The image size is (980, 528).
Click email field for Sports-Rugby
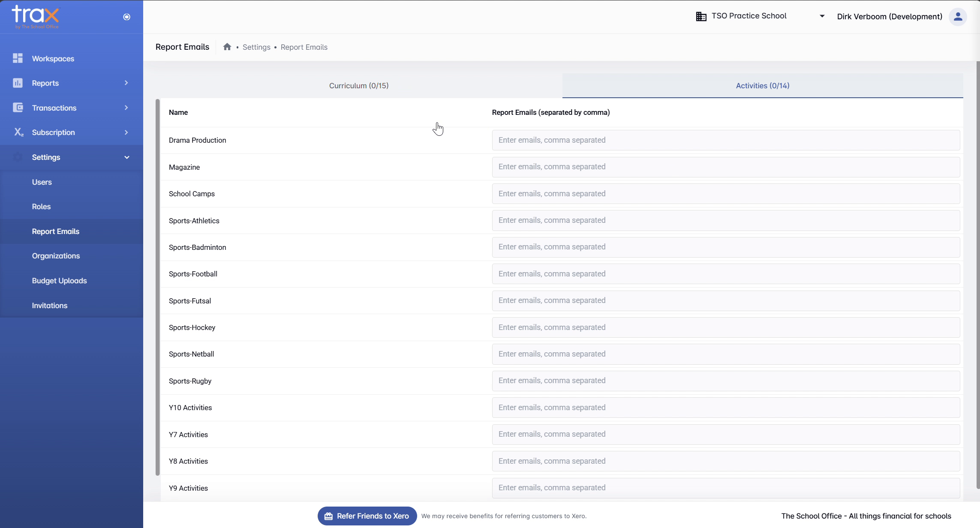[726, 381]
